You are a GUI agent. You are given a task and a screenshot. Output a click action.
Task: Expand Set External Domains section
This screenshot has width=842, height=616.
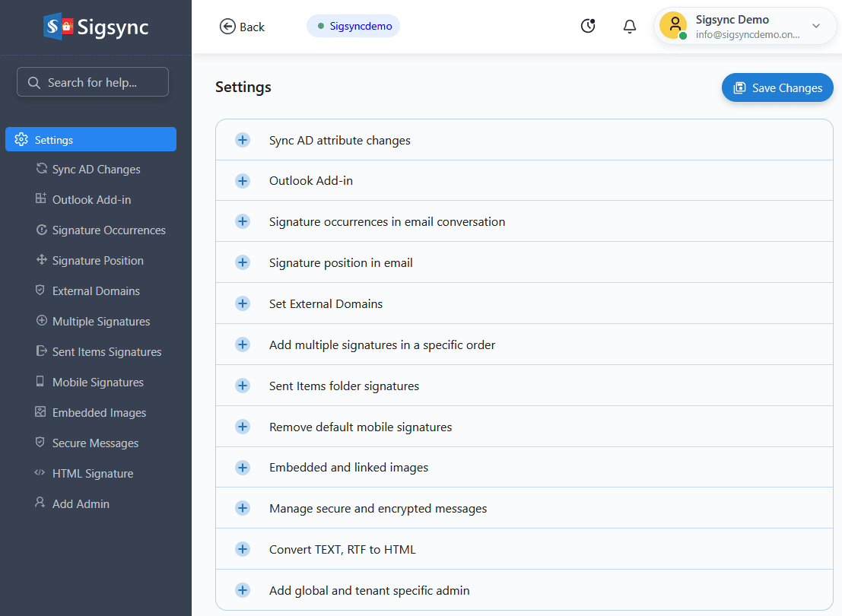pyautogui.click(x=243, y=303)
